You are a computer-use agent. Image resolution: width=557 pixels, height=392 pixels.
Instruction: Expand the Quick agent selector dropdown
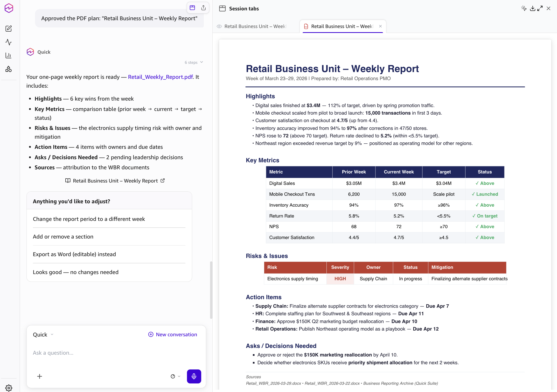[x=43, y=335]
